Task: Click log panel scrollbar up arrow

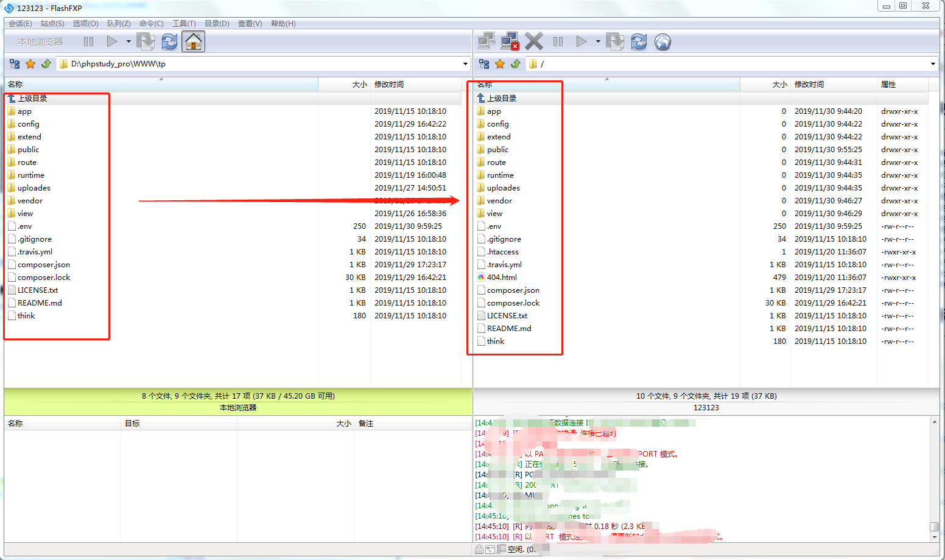Action: [x=935, y=422]
